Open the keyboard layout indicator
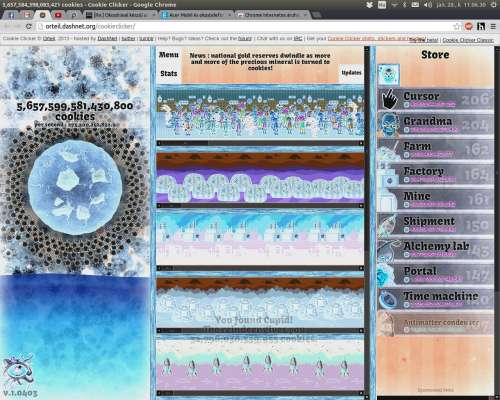 click(382, 5)
